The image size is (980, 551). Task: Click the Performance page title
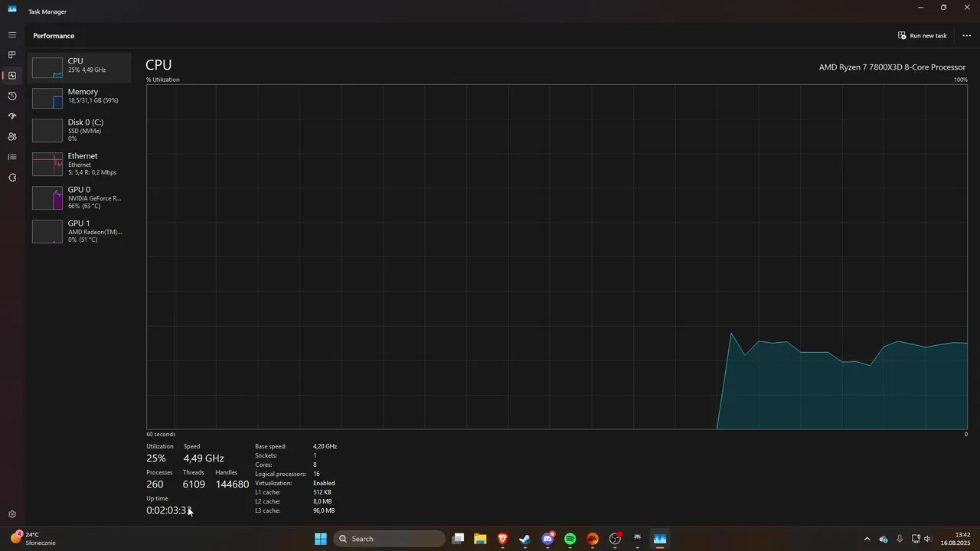(54, 36)
